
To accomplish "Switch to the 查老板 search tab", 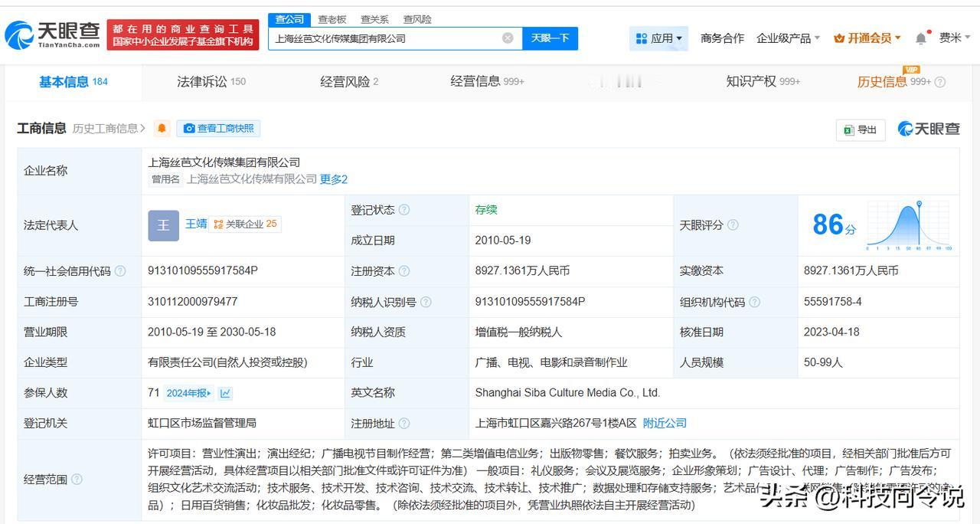I will click(x=332, y=19).
